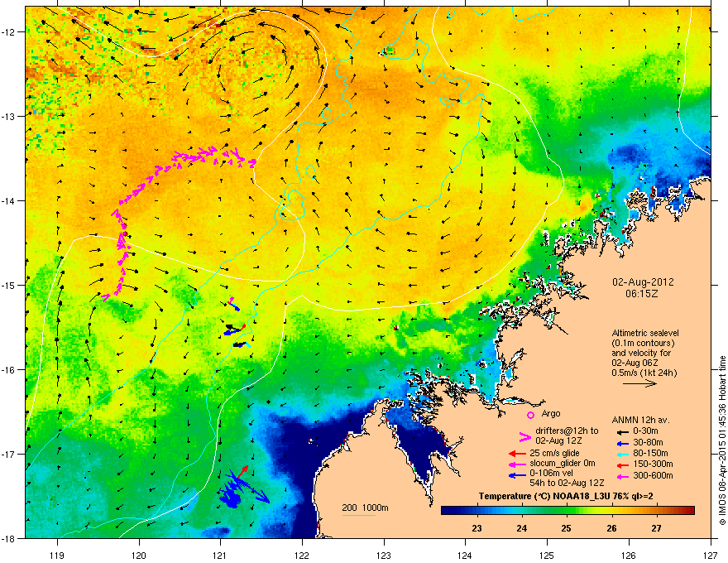Click the temperature colorbar at 27 °C dark orange

tap(657, 511)
